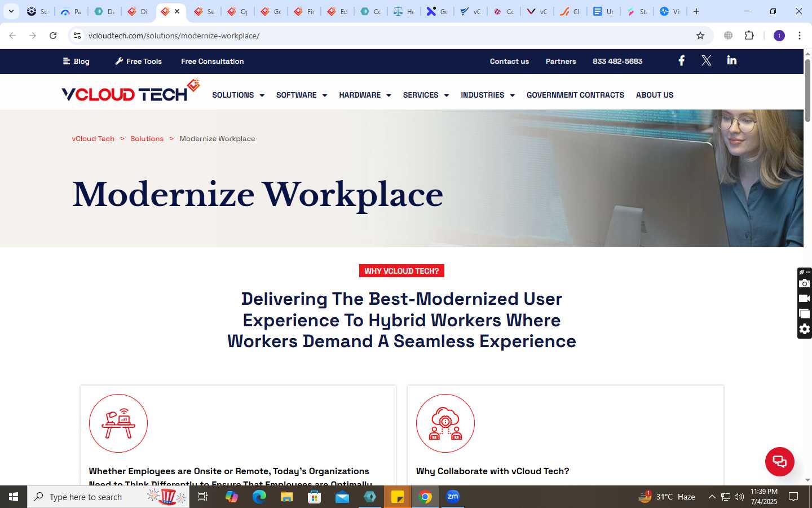812x508 pixels.
Task: Expand the INDUSTRIES dropdown menu
Action: tap(488, 95)
